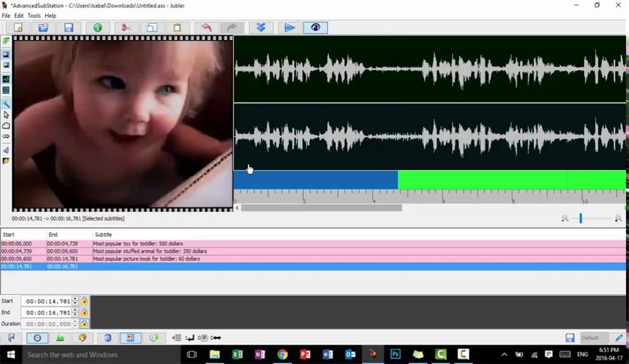
Task: Toggle the lower video frame icon in sidebar
Action: pos(6,65)
